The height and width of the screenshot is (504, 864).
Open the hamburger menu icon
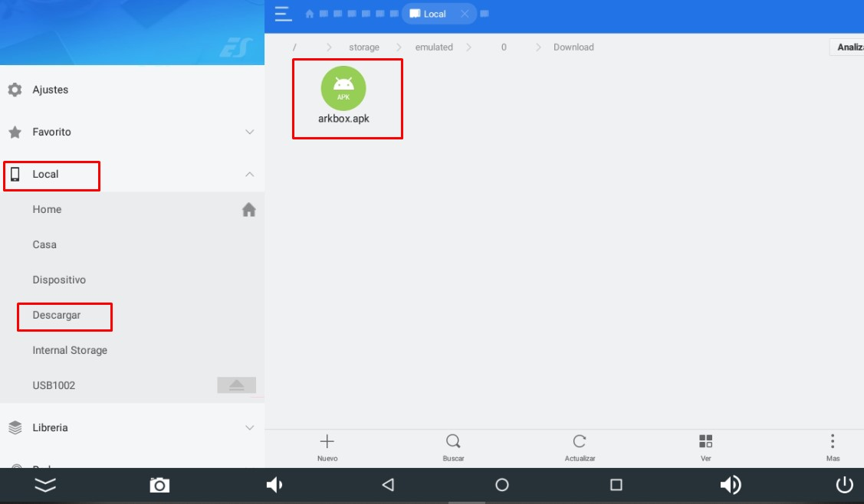(x=283, y=14)
